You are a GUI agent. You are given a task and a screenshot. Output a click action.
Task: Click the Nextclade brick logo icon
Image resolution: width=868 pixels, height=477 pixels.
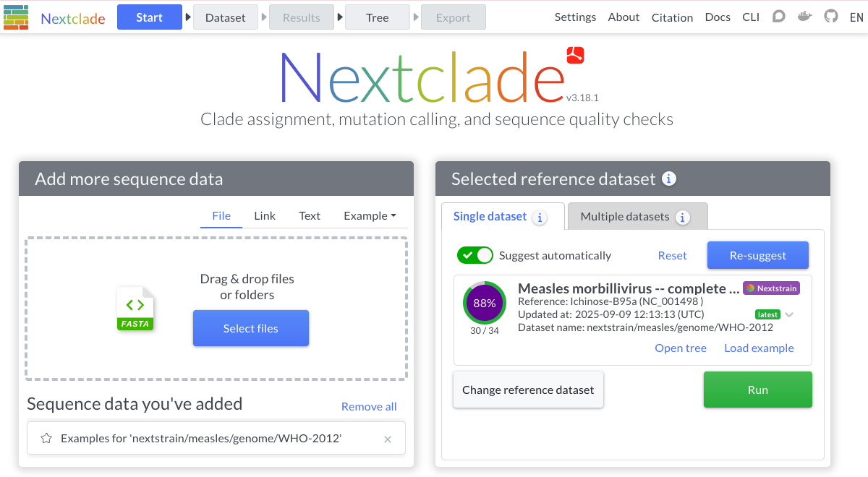tap(16, 17)
